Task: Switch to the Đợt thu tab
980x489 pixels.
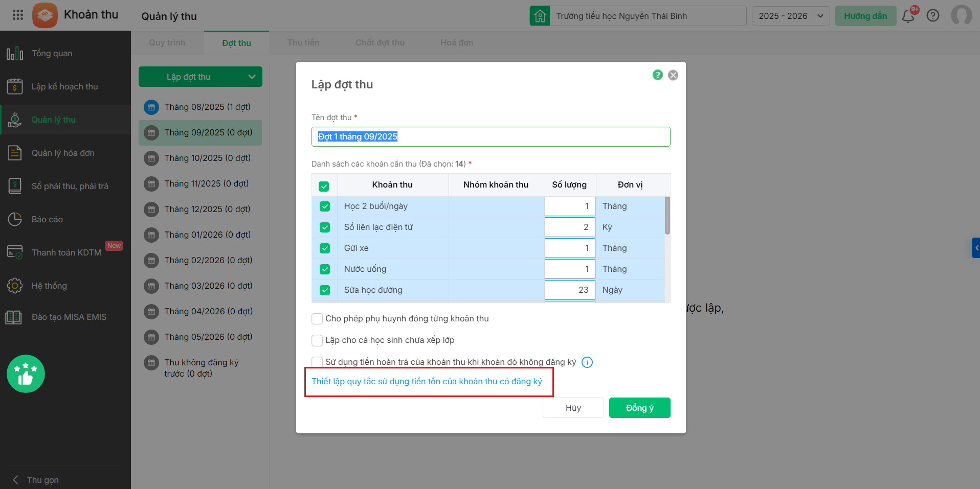Action: coord(236,43)
